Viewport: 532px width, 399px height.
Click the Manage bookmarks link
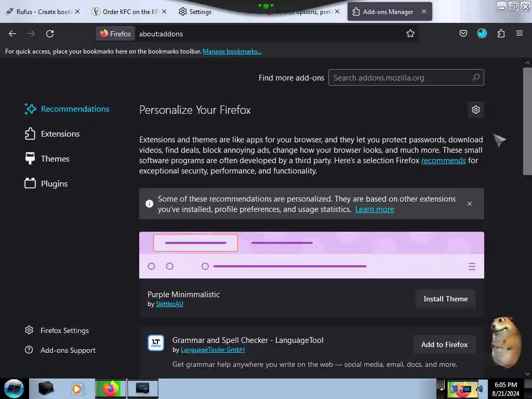(232, 51)
